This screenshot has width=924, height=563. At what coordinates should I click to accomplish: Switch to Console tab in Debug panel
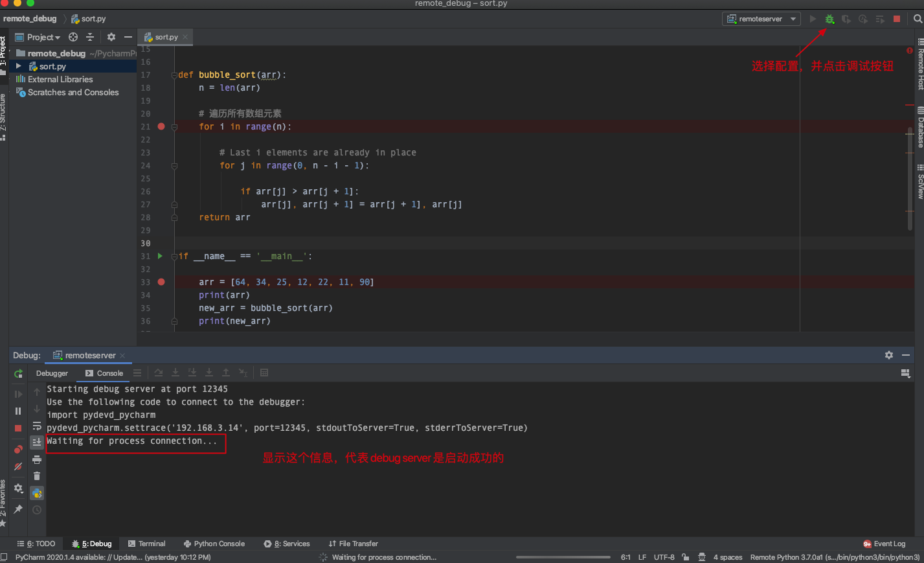click(104, 373)
